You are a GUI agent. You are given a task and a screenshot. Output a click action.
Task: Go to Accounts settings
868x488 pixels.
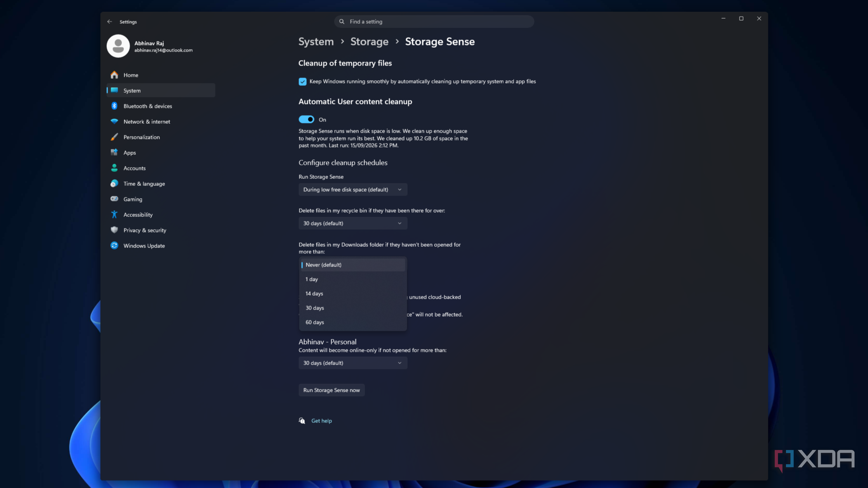coord(161,168)
